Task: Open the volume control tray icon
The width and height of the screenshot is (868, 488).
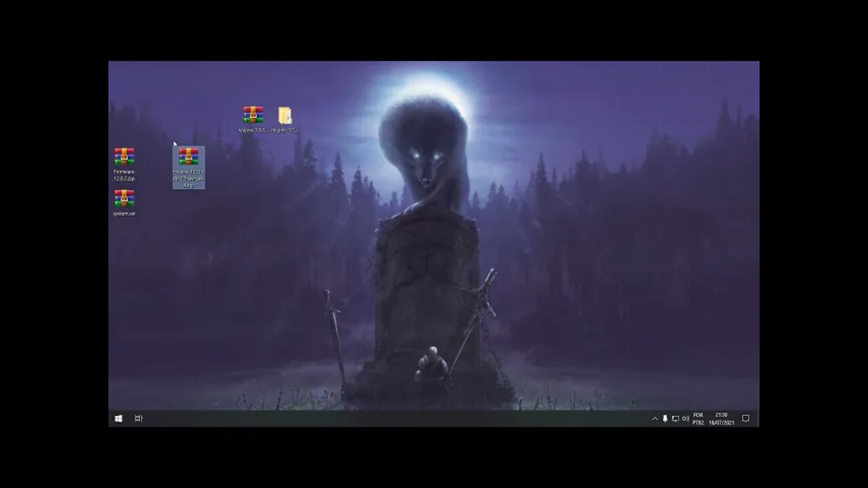Action: [685, 419]
